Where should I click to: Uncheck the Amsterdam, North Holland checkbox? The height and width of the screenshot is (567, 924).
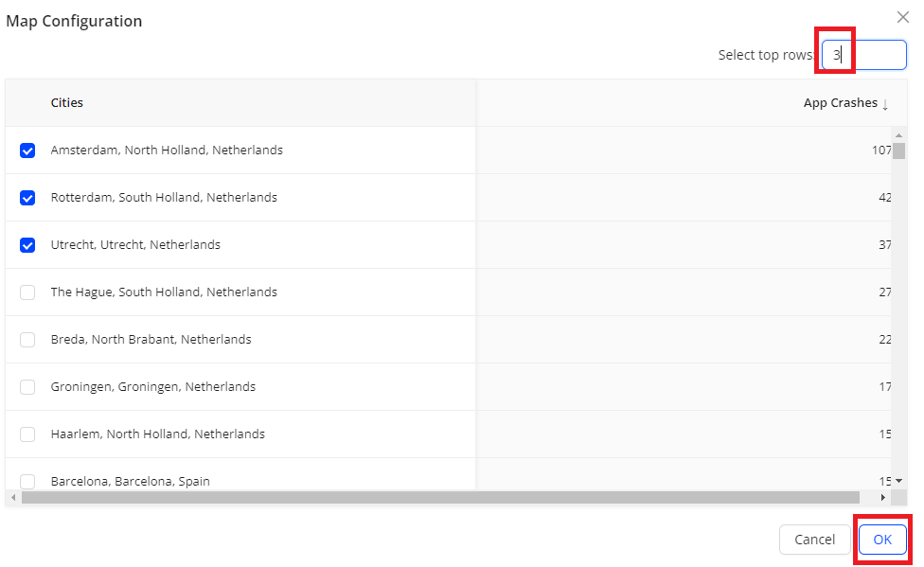[x=27, y=151]
